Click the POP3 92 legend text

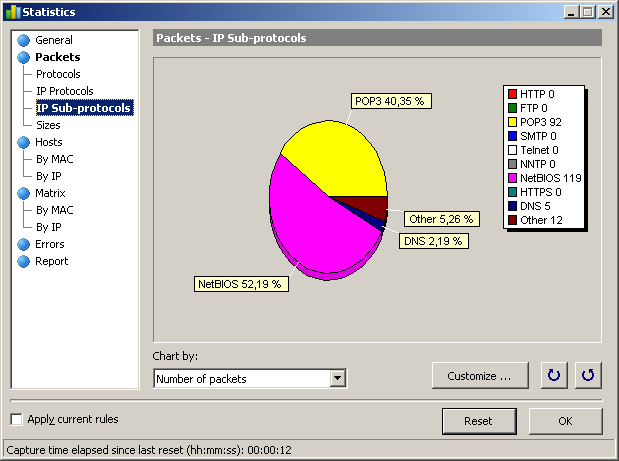541,122
